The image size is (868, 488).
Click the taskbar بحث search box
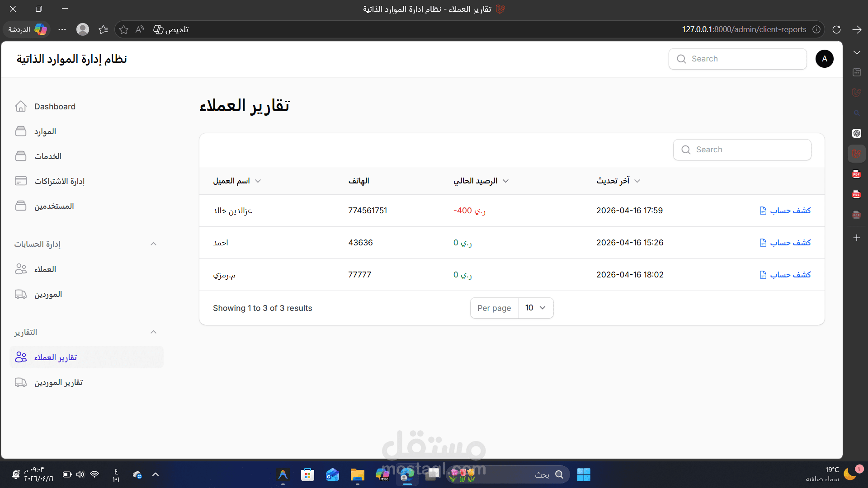tap(508, 474)
